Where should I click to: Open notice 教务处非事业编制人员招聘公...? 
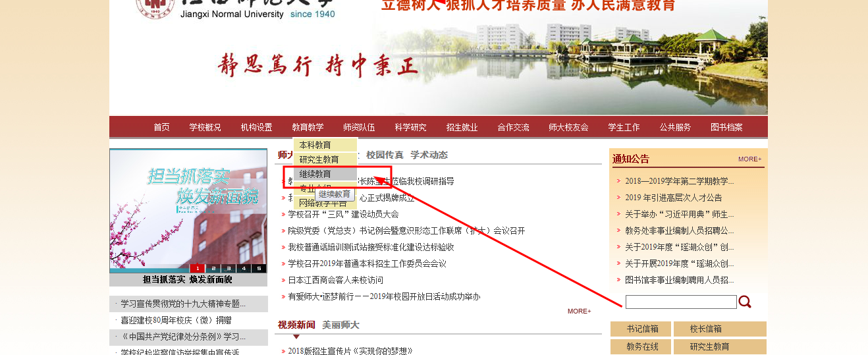tap(679, 231)
